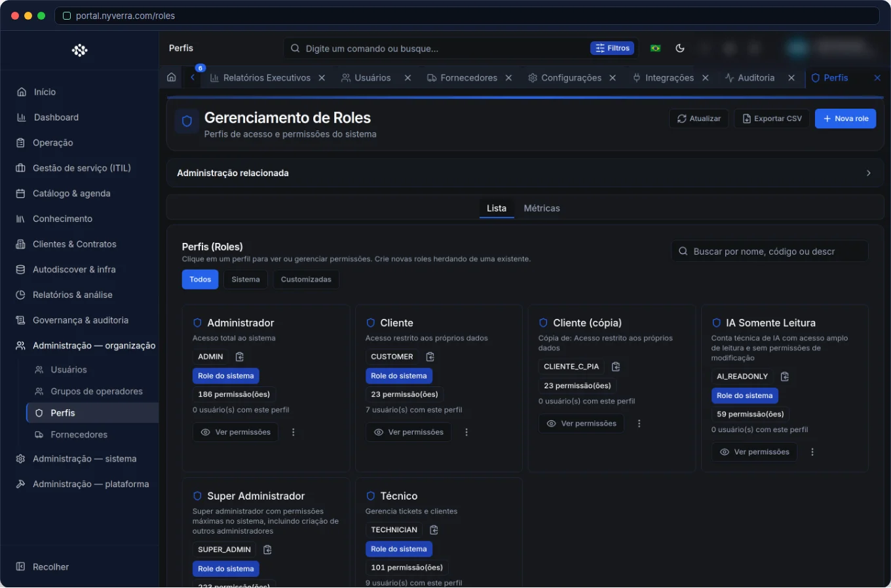
Task: Close the Fornecedores tab
Action: coord(508,78)
